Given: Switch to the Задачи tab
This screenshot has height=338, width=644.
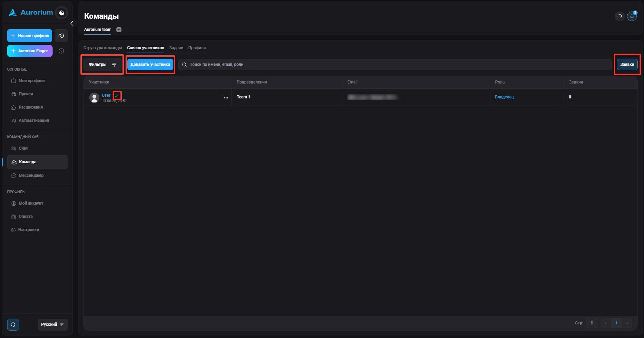Looking at the screenshot, I should click(176, 48).
